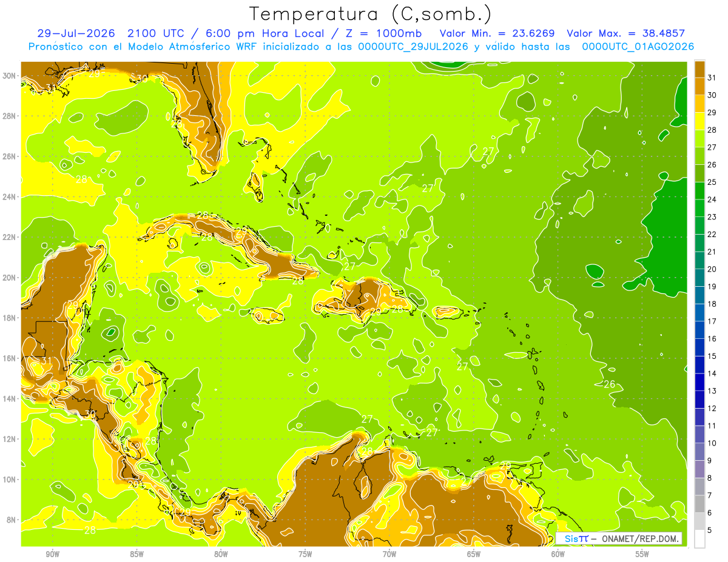Click the white legend swatch below value 5

coord(699,538)
